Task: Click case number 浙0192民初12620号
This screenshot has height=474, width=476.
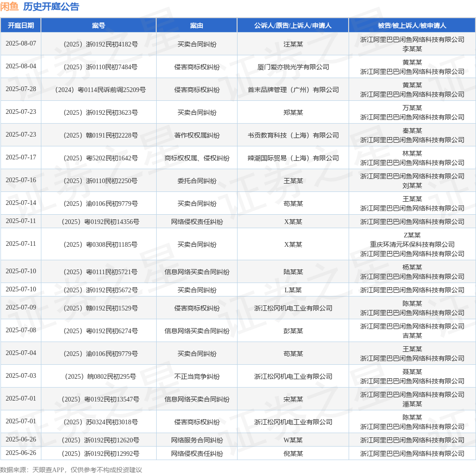Action: click(x=100, y=441)
